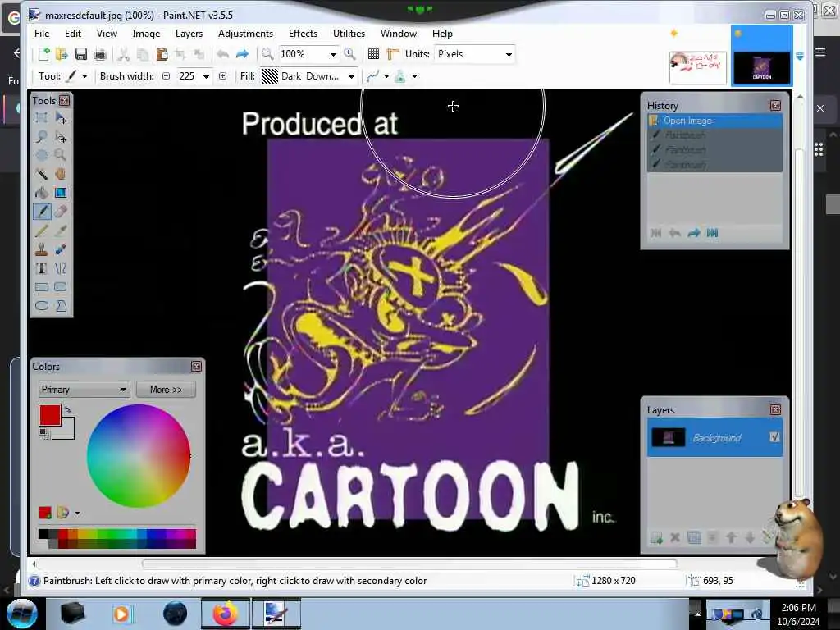Image resolution: width=840 pixels, height=630 pixels.
Task: Select the Recolor tool
Action: point(61,249)
